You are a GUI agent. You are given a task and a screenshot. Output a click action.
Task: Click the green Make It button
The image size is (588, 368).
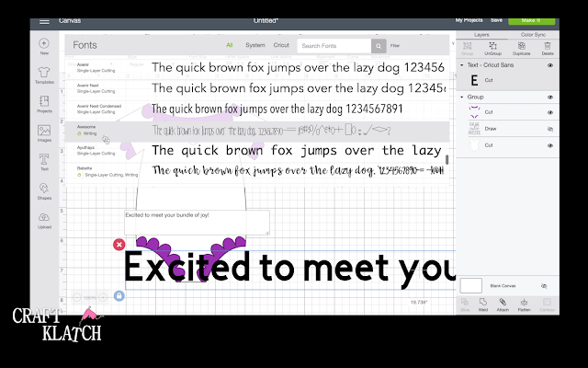tap(531, 20)
